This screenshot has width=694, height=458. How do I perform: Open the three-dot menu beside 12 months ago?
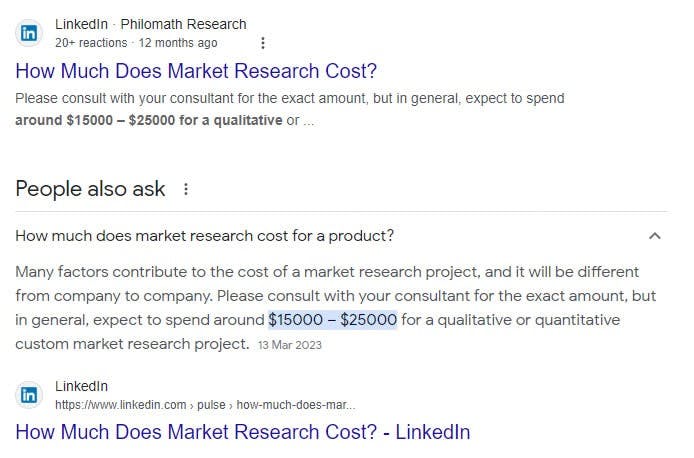click(x=263, y=43)
